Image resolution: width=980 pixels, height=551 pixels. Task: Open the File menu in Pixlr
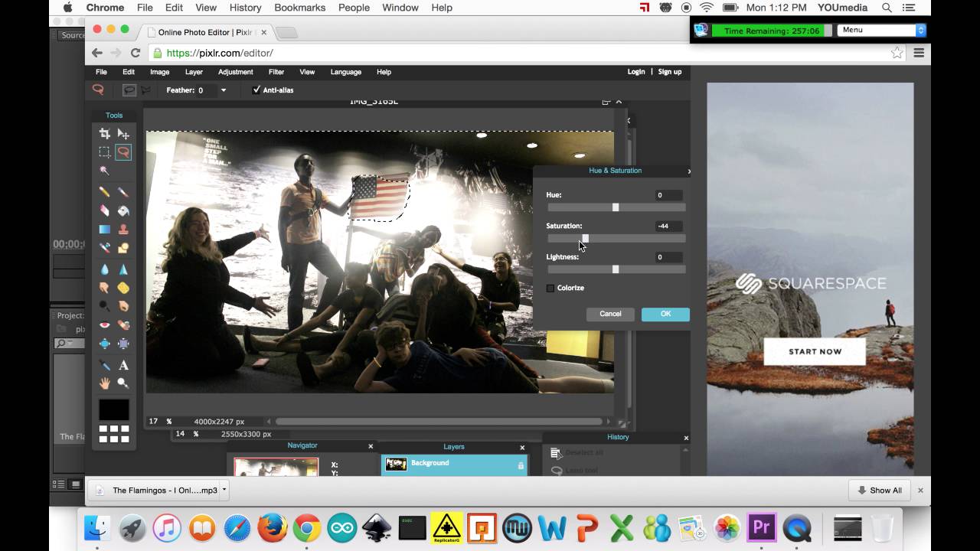coord(101,72)
